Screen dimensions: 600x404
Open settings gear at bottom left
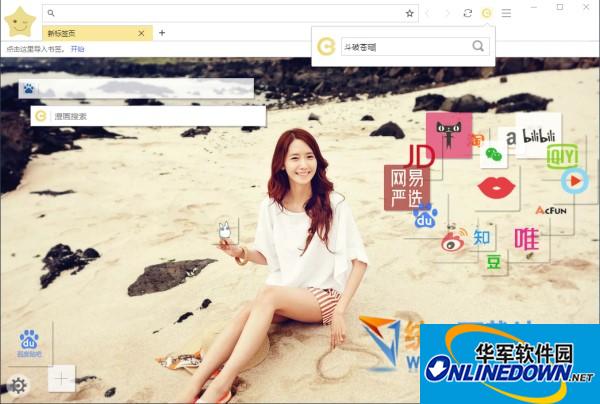click(18, 384)
